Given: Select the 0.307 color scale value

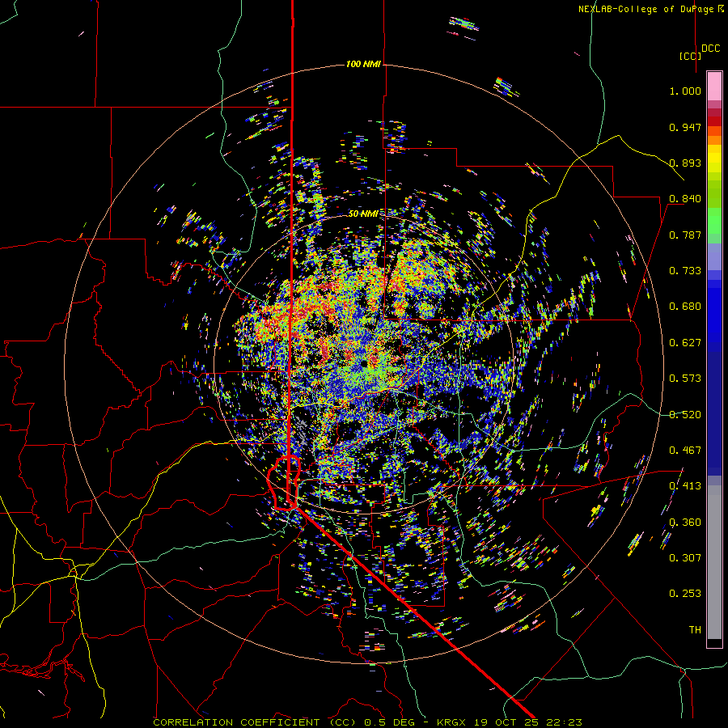Looking at the screenshot, I should coord(685,558).
